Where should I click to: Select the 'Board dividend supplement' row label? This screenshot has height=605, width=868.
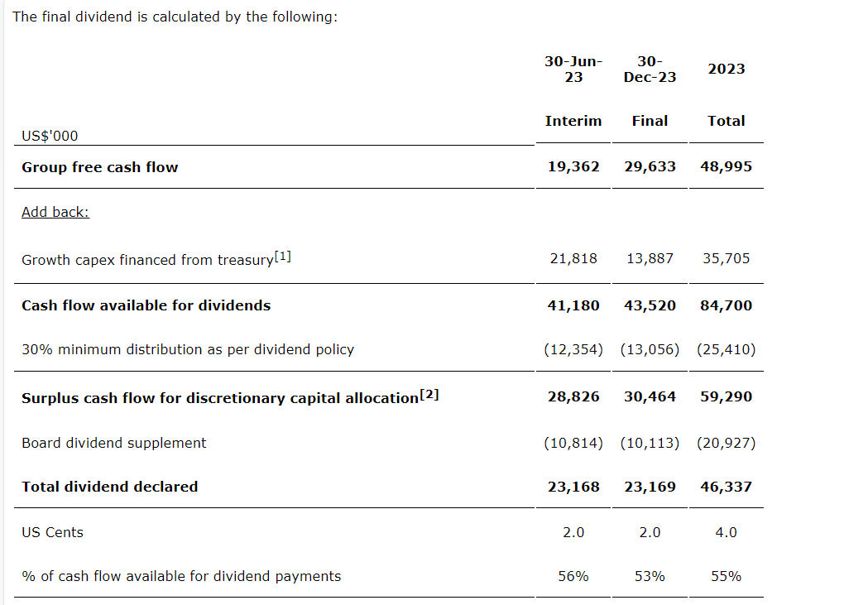(x=114, y=443)
